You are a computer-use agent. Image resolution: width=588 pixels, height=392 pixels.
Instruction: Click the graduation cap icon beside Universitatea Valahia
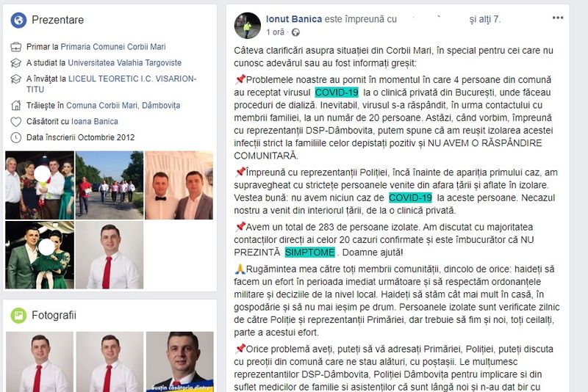15,63
